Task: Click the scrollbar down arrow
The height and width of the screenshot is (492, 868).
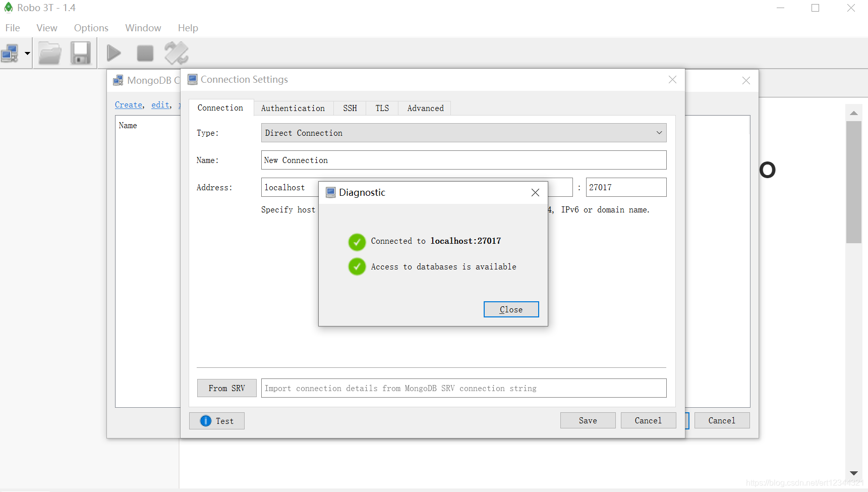Action: 854,473
